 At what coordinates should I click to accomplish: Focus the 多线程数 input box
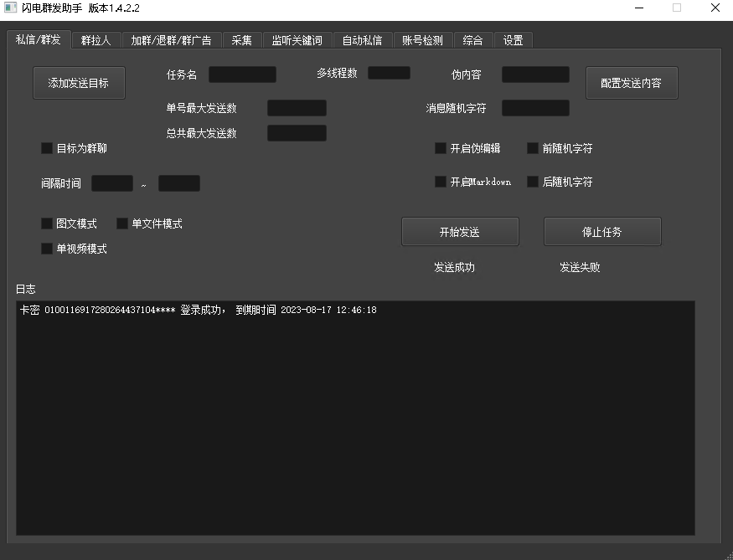point(389,73)
